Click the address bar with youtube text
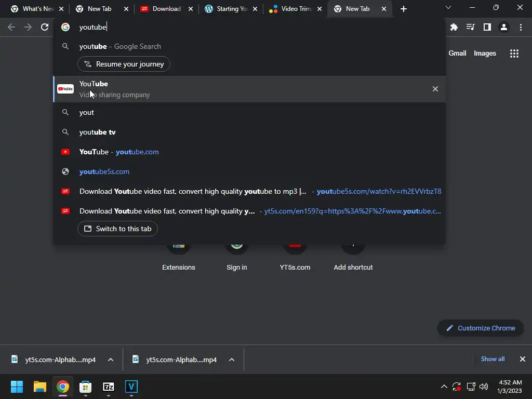 point(249,27)
